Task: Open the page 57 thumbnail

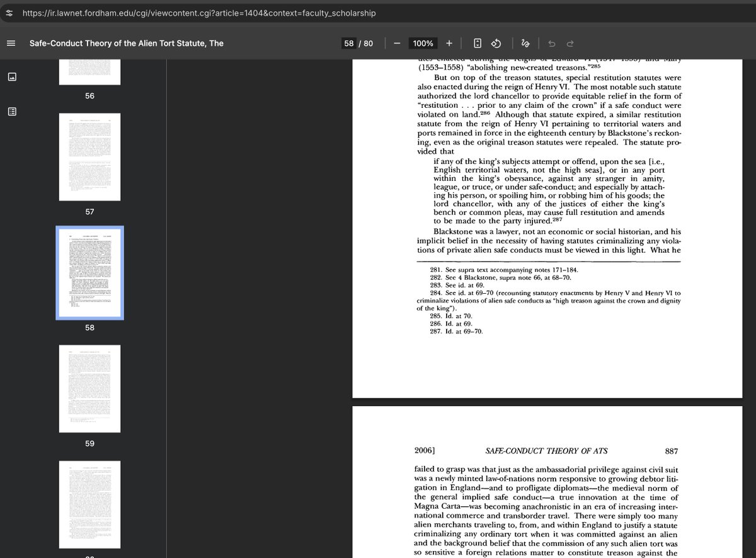Action: 89,157
